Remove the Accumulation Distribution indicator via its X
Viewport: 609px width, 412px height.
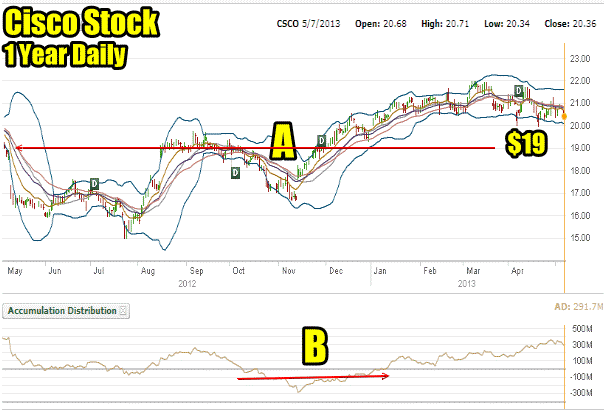click(x=123, y=311)
